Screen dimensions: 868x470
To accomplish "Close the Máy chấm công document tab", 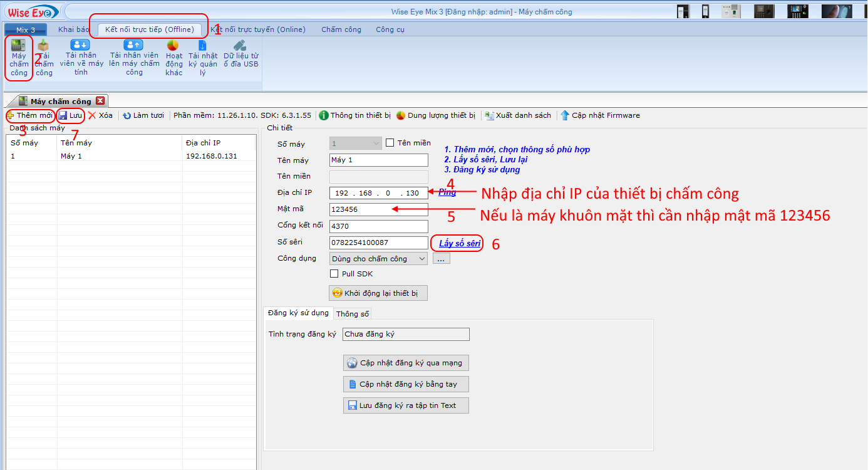I will pos(100,101).
